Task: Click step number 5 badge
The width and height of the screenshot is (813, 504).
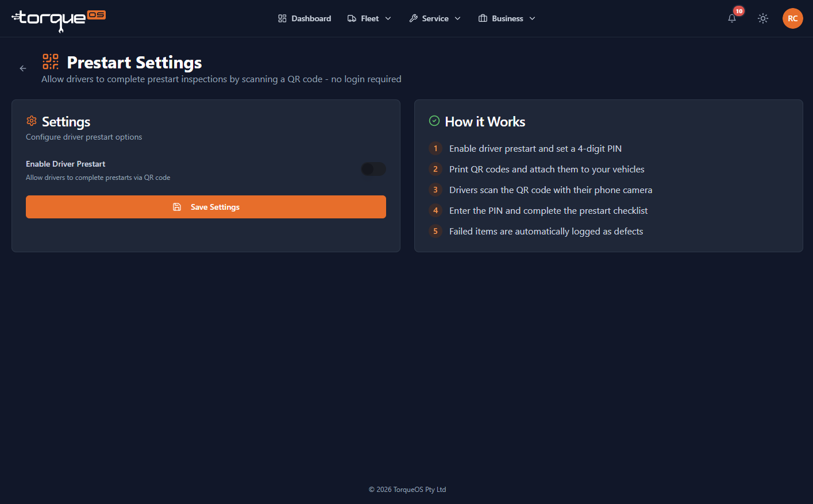Action: coord(436,231)
